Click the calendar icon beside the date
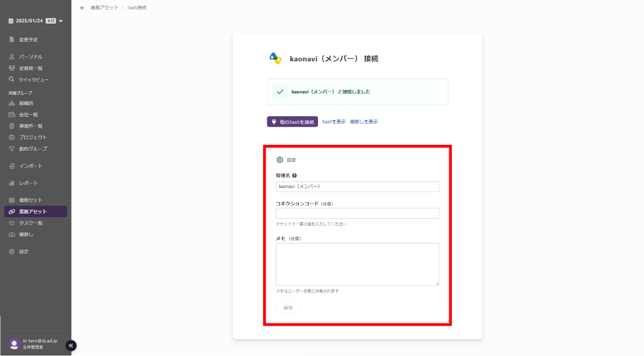The image size is (644, 356). click(x=11, y=21)
